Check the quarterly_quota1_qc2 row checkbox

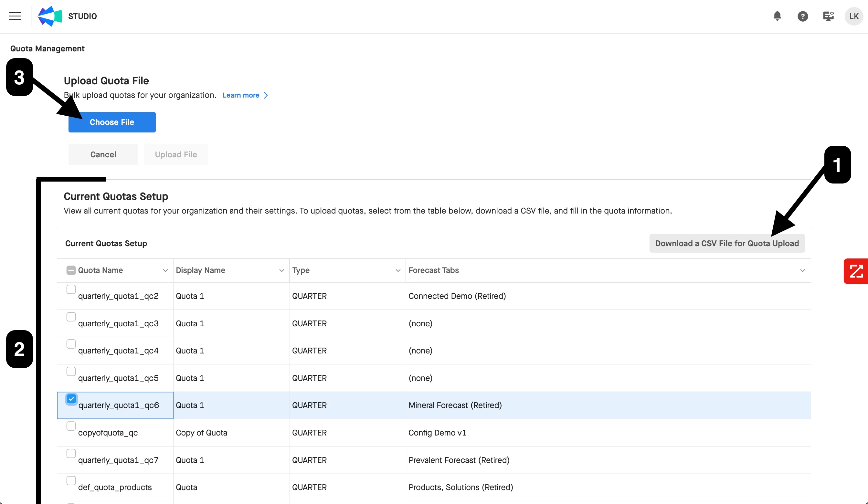point(71,289)
